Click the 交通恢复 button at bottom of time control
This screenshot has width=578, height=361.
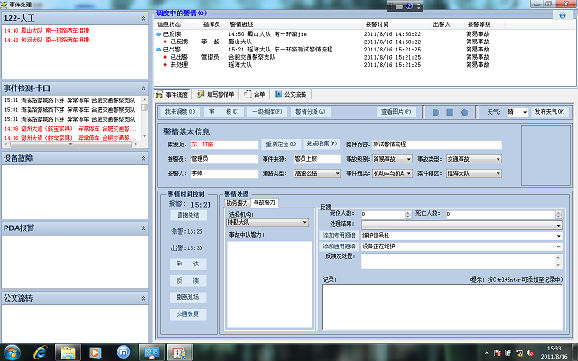point(188,314)
